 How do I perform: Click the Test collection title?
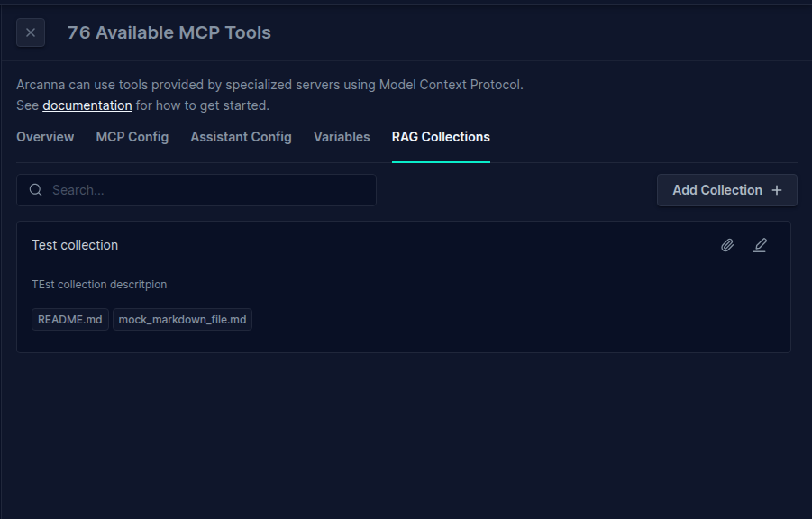75,245
